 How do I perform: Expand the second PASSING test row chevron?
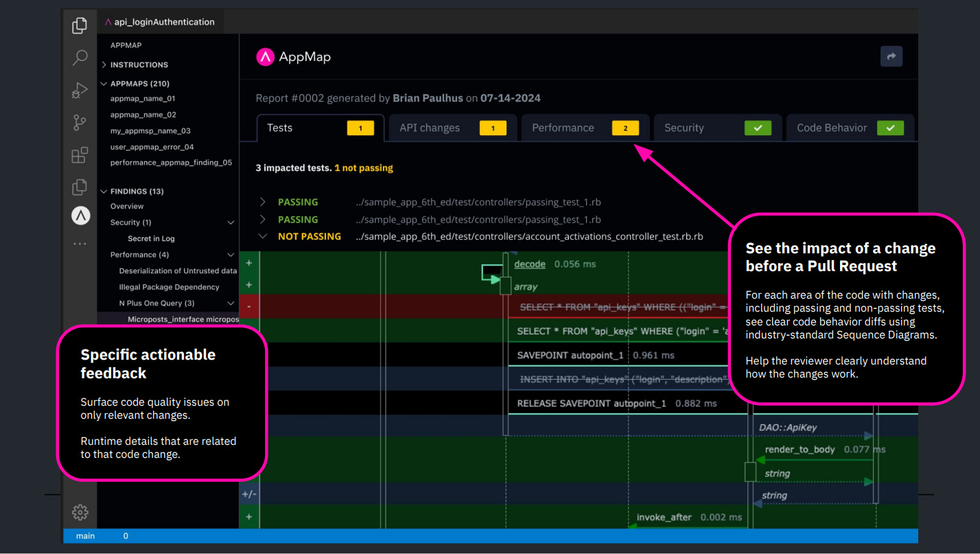point(262,220)
